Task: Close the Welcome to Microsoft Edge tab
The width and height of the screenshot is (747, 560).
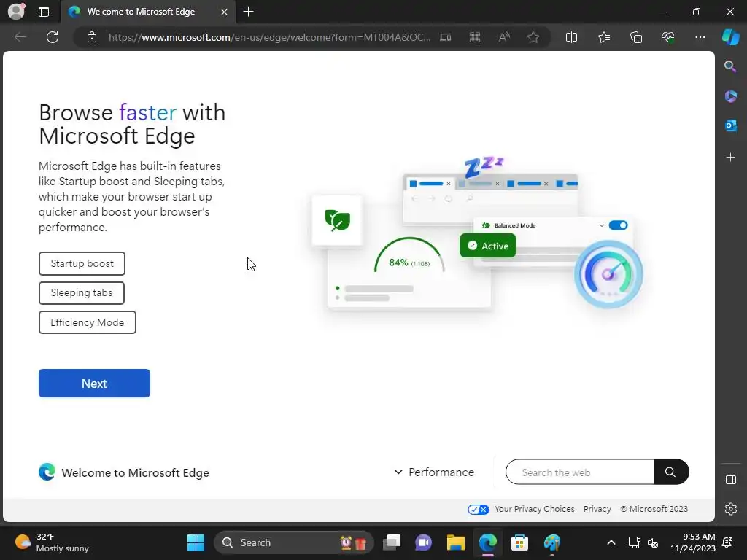Action: pyautogui.click(x=224, y=12)
